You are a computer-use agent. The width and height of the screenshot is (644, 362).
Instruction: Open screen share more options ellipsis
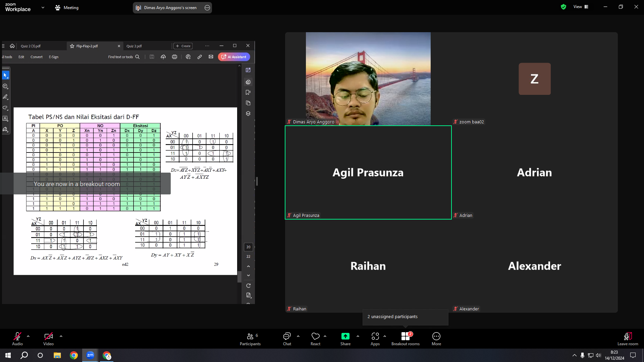tap(207, 8)
